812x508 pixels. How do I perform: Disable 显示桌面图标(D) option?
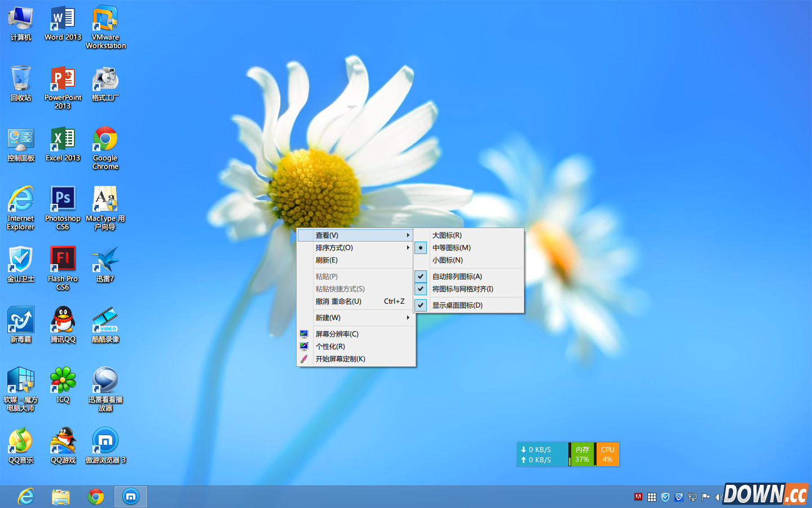(x=457, y=305)
